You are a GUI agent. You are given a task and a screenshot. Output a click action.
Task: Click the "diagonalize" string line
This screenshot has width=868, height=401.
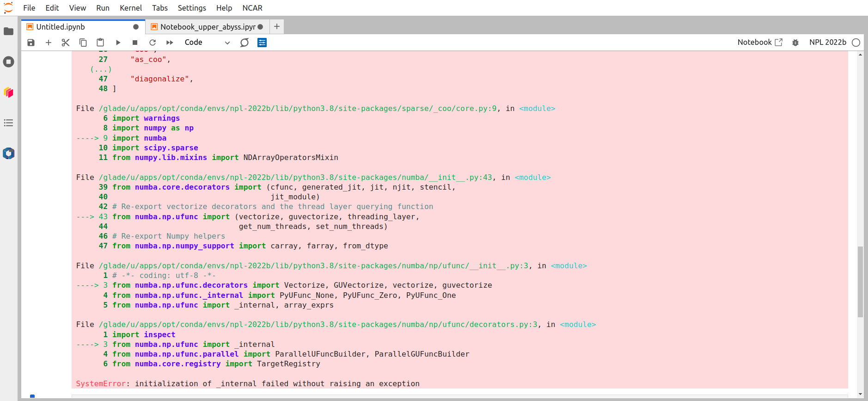[162, 79]
